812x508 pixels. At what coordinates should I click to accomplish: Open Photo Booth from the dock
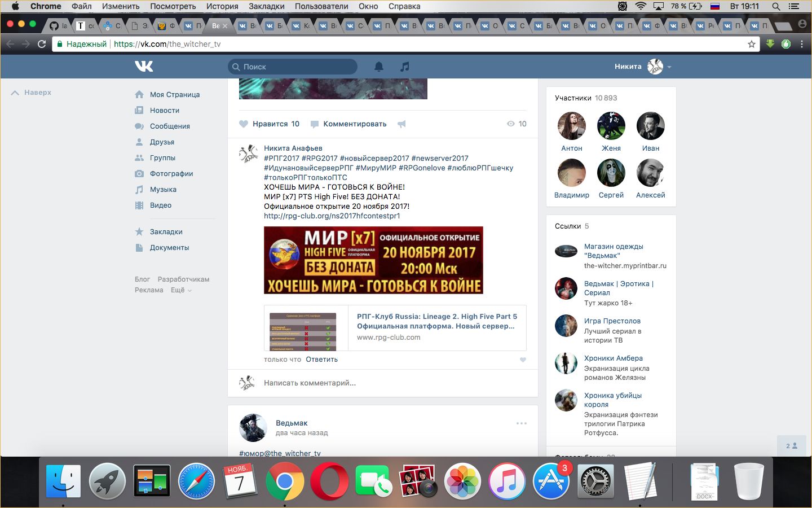(418, 481)
